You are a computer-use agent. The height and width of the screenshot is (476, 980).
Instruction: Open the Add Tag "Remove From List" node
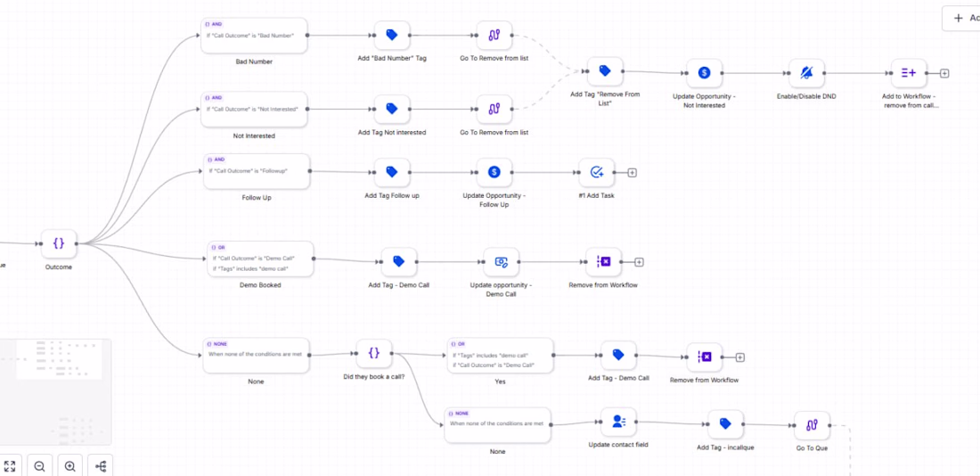click(x=605, y=72)
